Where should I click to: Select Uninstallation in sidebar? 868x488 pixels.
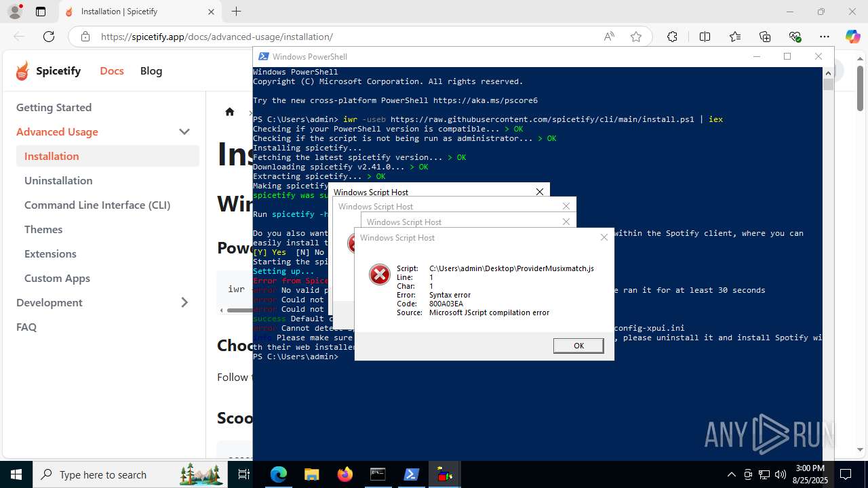(58, 180)
